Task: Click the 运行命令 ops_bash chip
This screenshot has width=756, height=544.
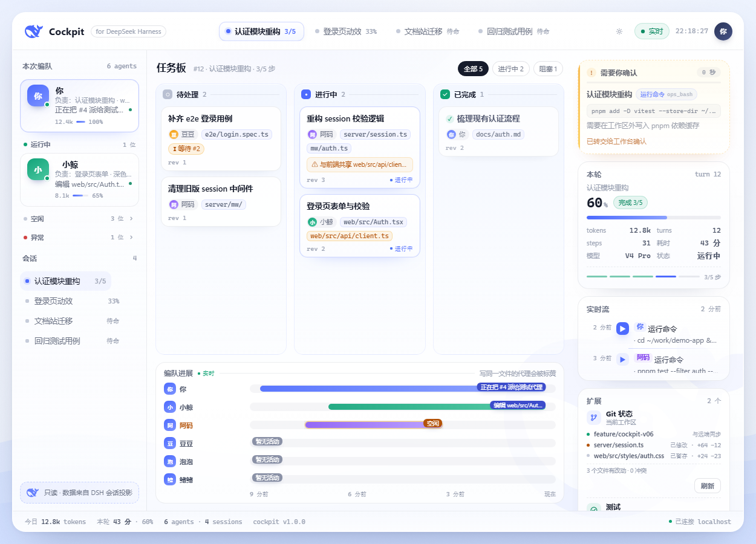Action: tap(666, 94)
